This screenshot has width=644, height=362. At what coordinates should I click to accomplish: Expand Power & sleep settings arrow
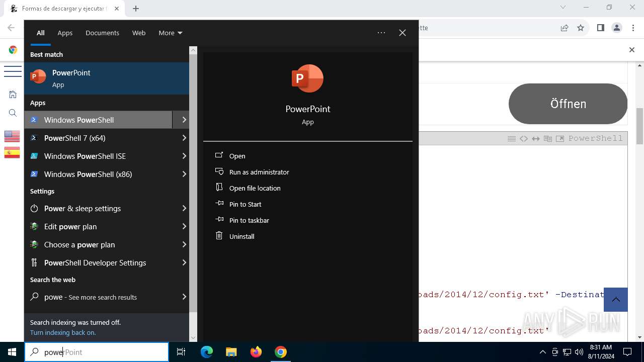tap(184, 208)
